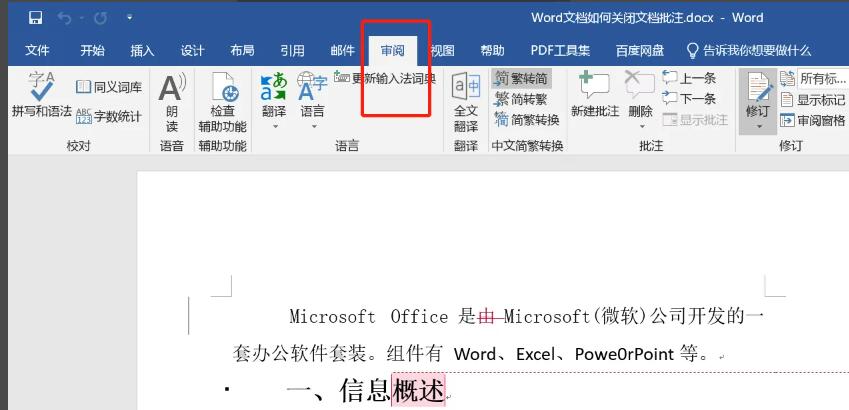Switch to the 帮助 tab
849x410 pixels.
[x=492, y=51]
